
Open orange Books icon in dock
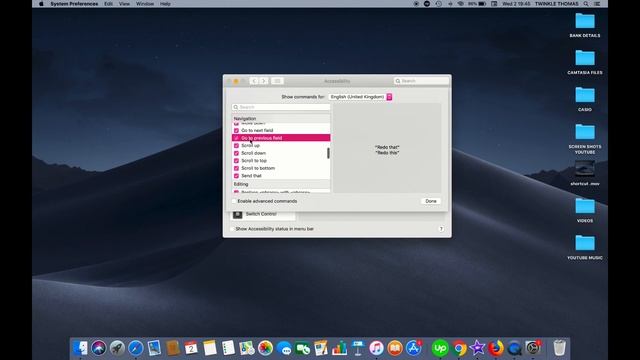pyautogui.click(x=395, y=348)
